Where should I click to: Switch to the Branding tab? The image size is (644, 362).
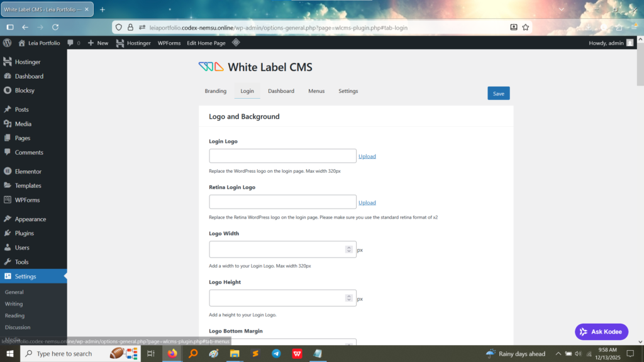(216, 91)
